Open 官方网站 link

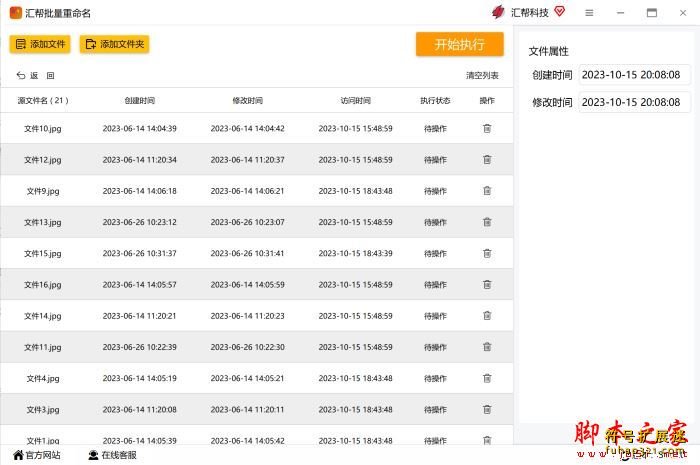pyautogui.click(x=37, y=455)
